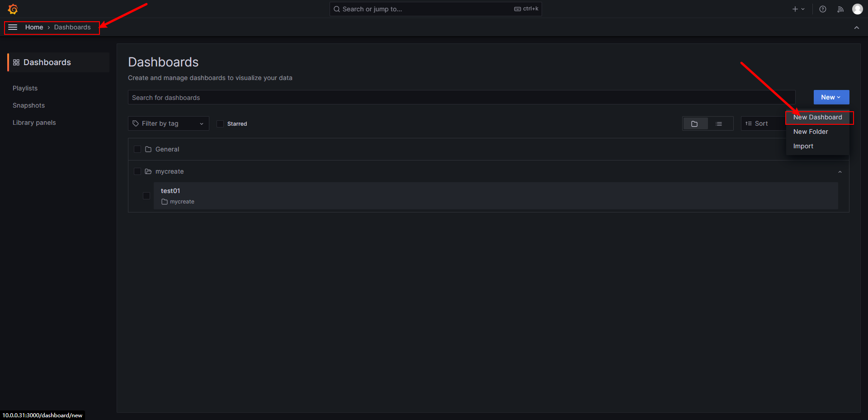868x420 pixels.
Task: Open the news RSS feed icon
Action: pos(840,9)
